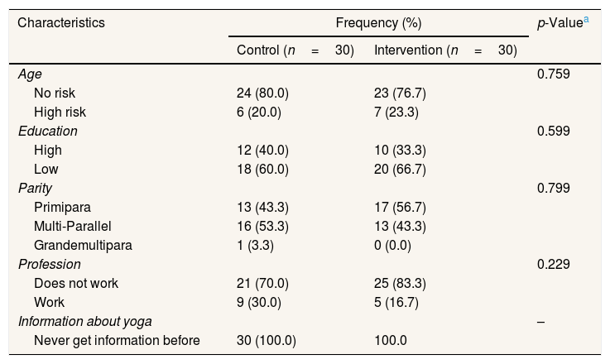Click the superscript footnote link beside p-Value
This screenshot has width=610, height=364.
(588, 18)
